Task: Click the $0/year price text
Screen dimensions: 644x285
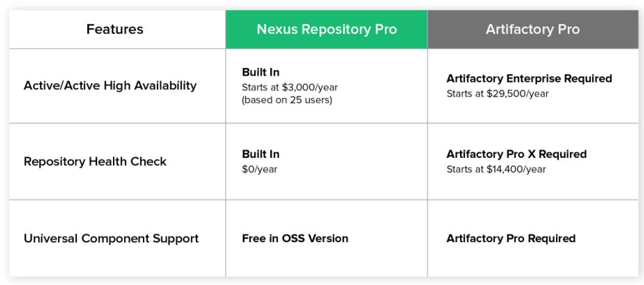Action: coord(260,169)
